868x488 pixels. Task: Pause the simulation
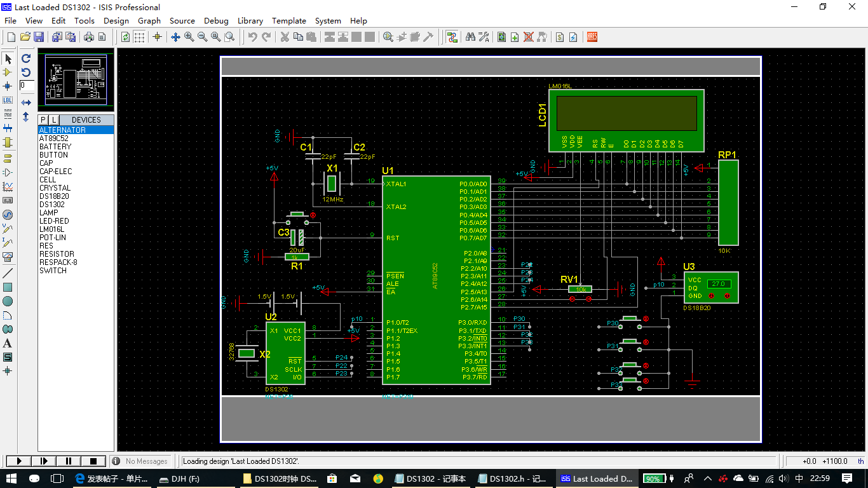pyautogui.click(x=69, y=461)
